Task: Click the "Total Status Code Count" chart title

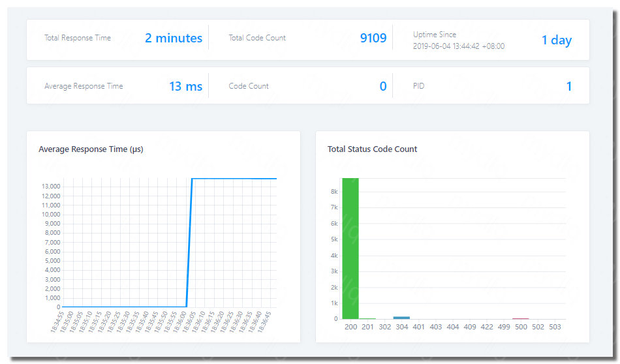Action: (x=372, y=149)
